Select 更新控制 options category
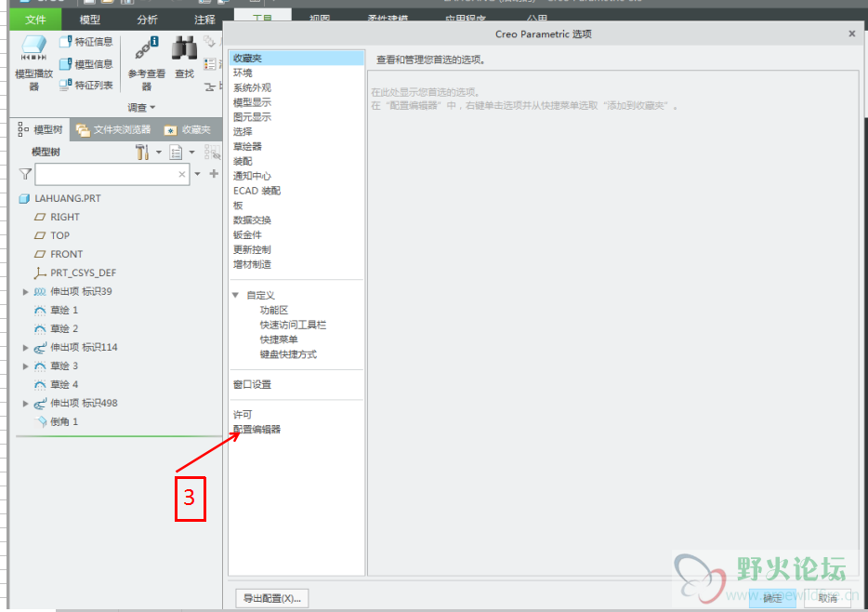868x612 pixels. click(x=252, y=250)
